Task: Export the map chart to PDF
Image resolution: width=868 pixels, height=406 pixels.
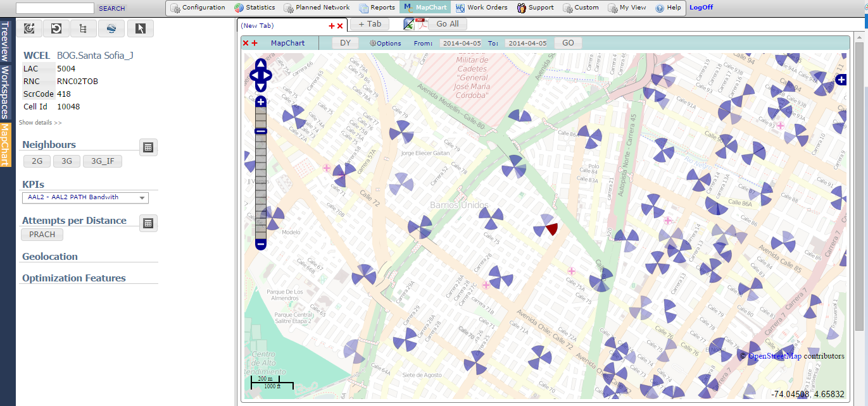Action: 420,24
